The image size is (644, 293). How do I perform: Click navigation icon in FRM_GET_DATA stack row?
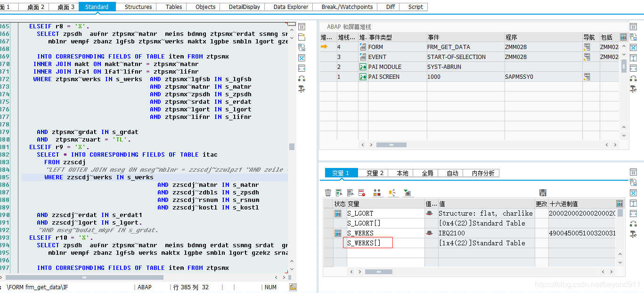pyautogui.click(x=587, y=47)
